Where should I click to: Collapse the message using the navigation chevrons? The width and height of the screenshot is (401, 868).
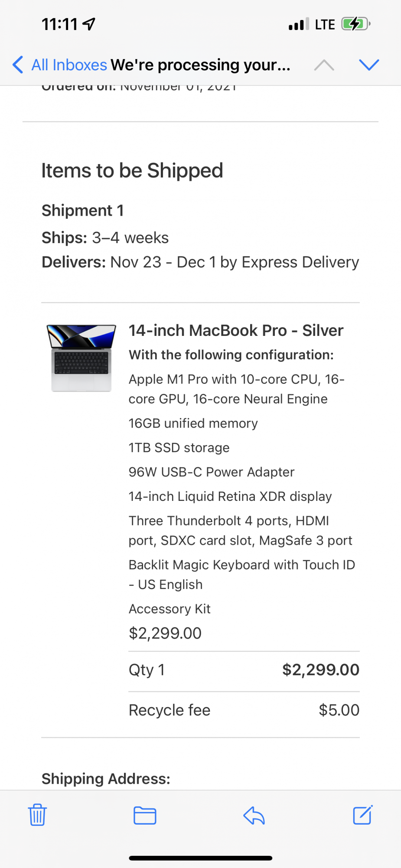pos(323,65)
